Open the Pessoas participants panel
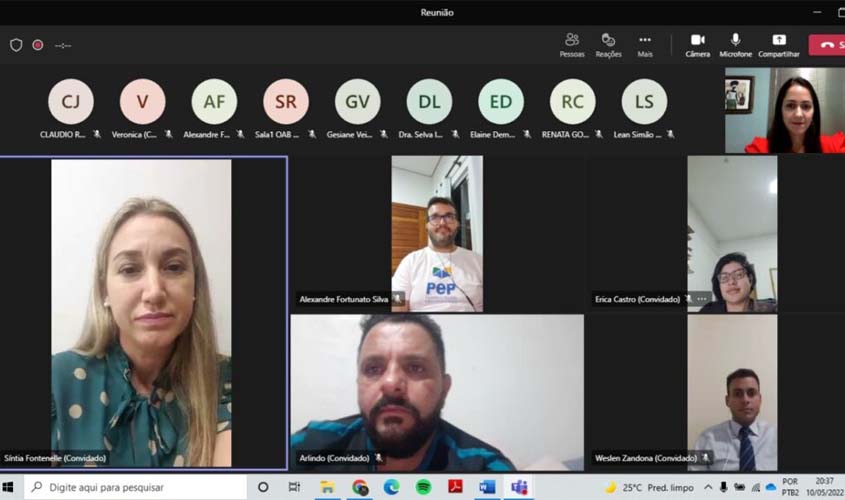The width and height of the screenshot is (845, 500). (x=572, y=44)
